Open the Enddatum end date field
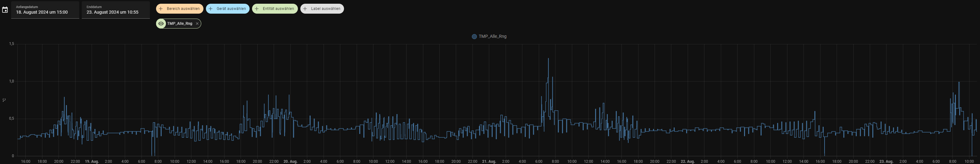This screenshot has height=164, width=980. 115,10
